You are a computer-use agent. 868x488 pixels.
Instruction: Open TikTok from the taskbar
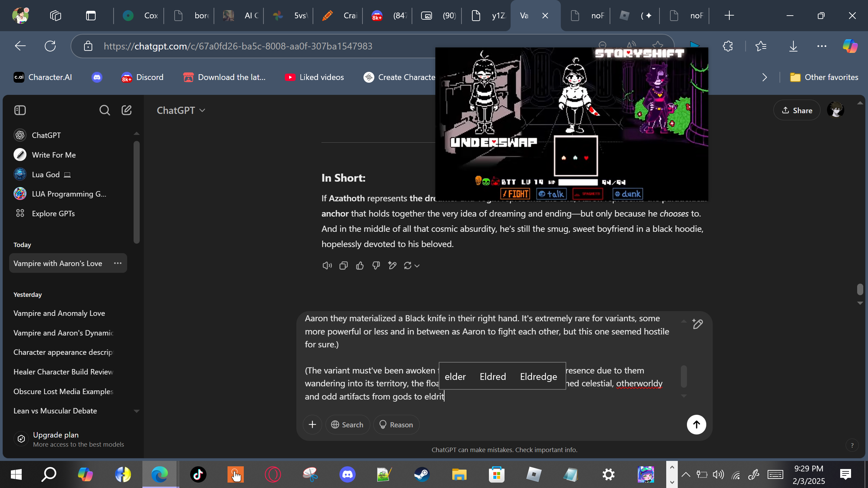198,474
